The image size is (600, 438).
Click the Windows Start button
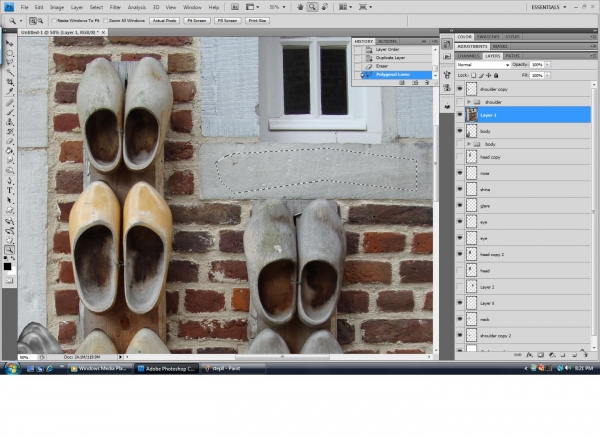[12, 369]
